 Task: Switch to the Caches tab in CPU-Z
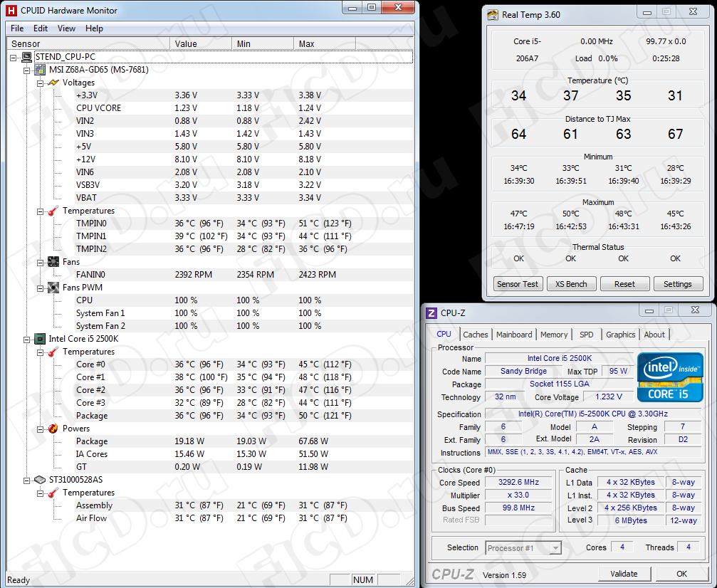(475, 335)
